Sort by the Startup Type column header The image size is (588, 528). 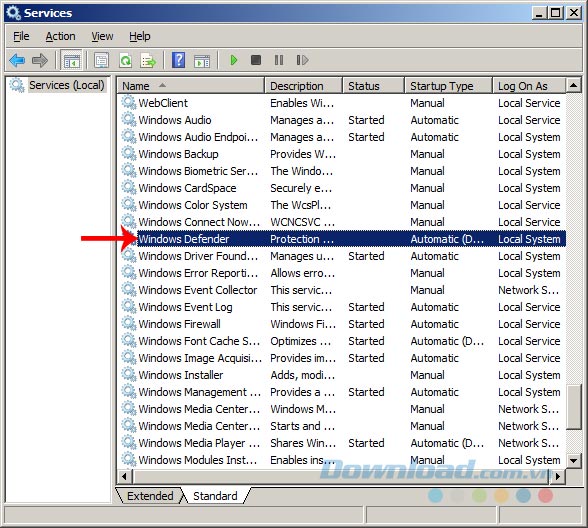tap(448, 86)
